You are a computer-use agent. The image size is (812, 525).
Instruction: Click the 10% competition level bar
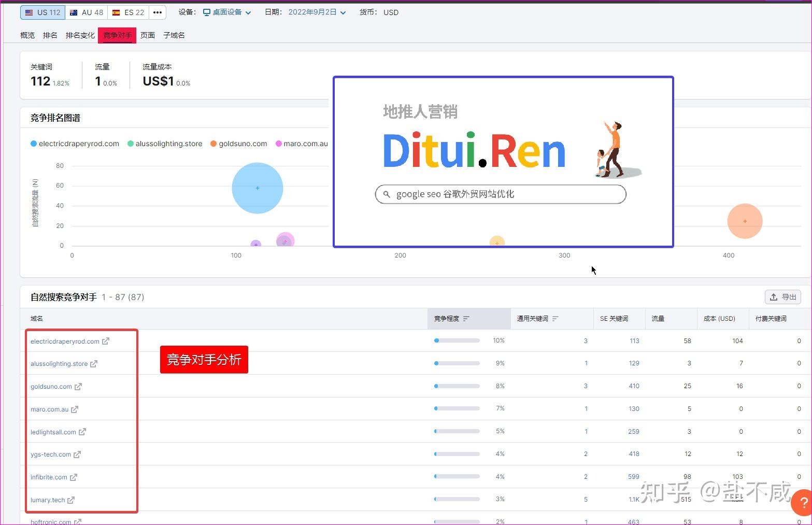click(457, 340)
